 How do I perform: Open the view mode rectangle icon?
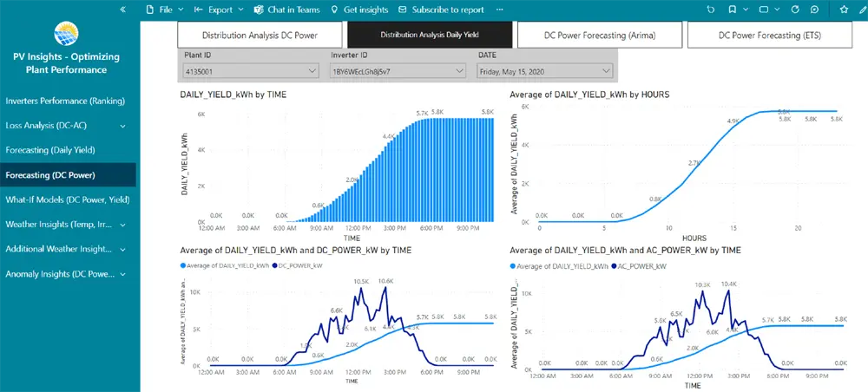point(763,10)
